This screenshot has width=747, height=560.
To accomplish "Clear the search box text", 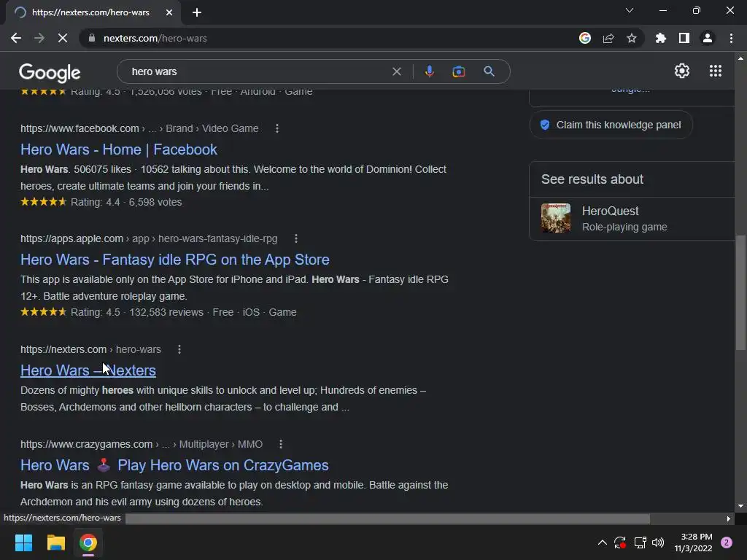I will 396,71.
